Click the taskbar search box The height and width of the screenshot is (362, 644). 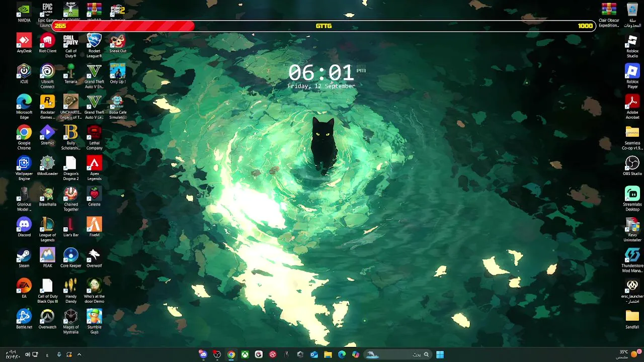pos(398,354)
